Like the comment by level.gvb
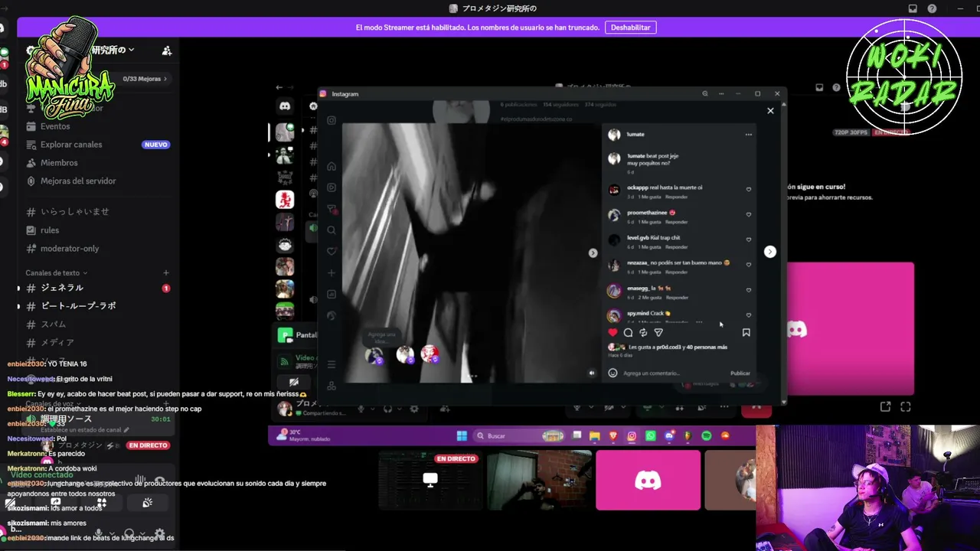 pos(749,240)
